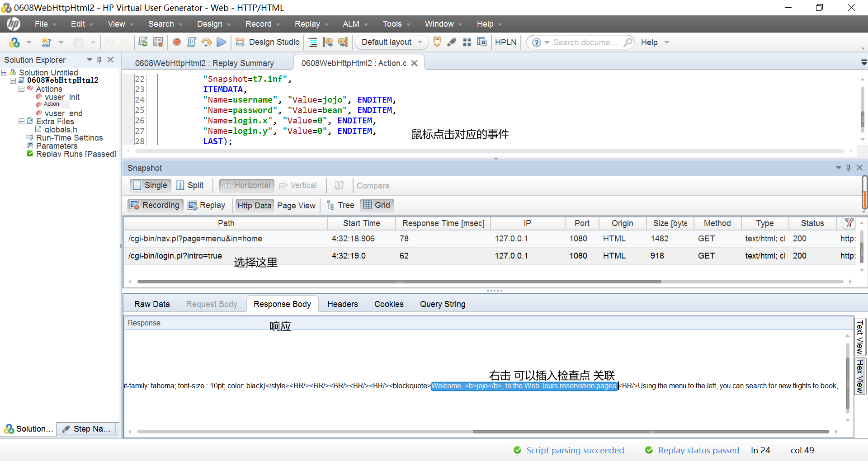
Task: Open the Help toolbar dropdown arrow
Action: (666, 42)
